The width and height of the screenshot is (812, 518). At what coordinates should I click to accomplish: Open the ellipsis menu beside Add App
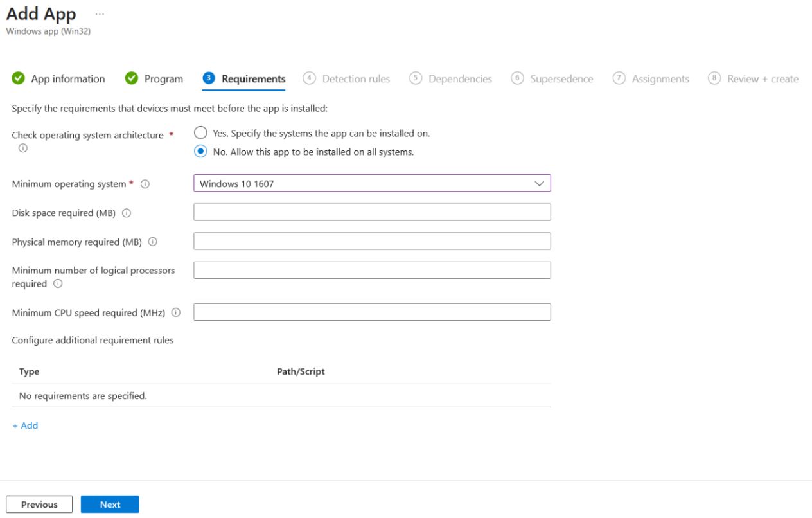click(x=100, y=13)
